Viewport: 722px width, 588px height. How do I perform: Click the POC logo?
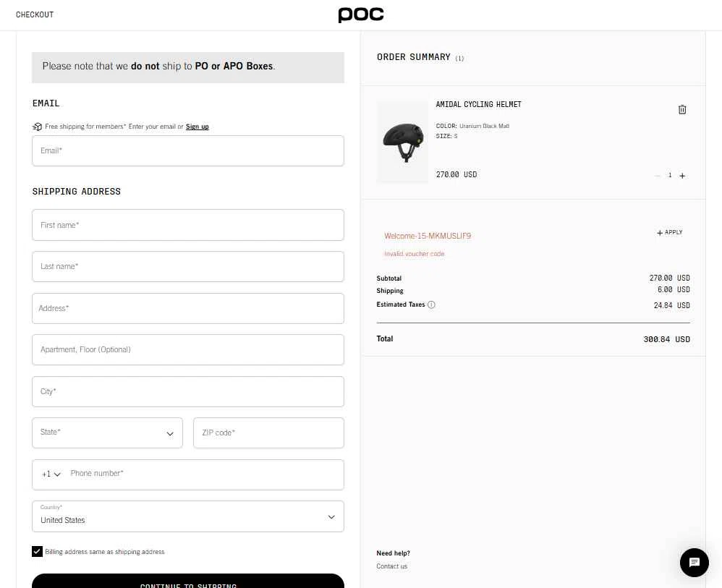(360, 14)
